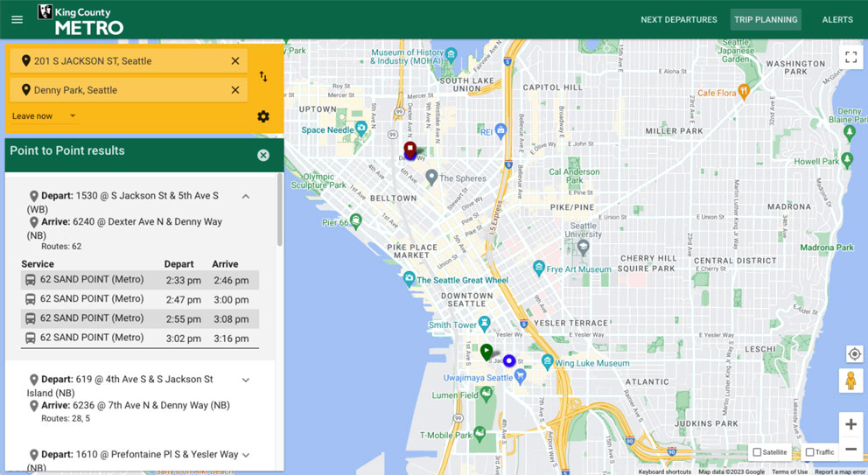
Task: Select the T-Mobile Park map pin
Action: 480,434
